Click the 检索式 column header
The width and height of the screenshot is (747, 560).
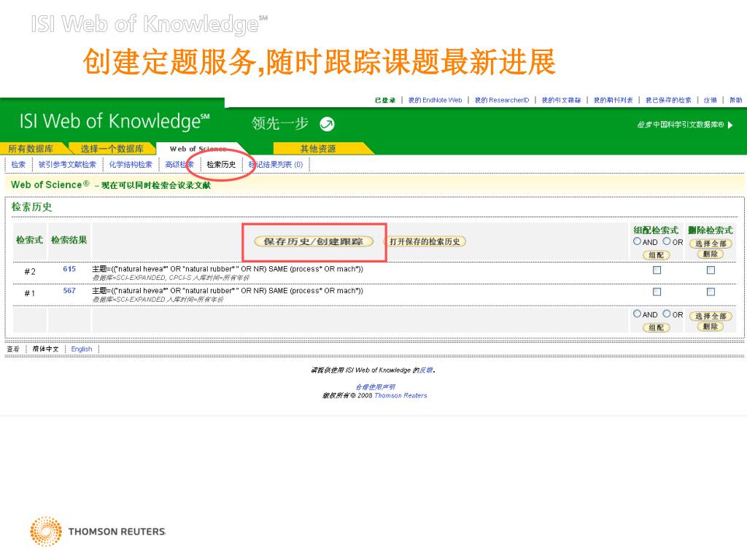[x=29, y=240]
